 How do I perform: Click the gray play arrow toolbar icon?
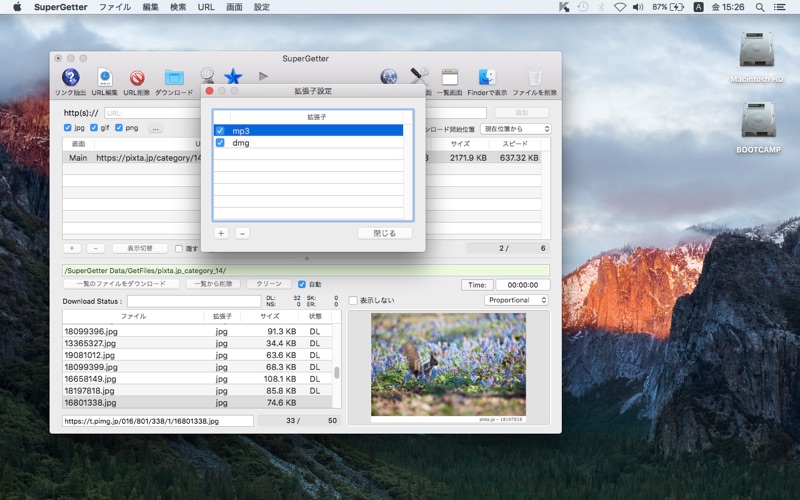coord(263,76)
